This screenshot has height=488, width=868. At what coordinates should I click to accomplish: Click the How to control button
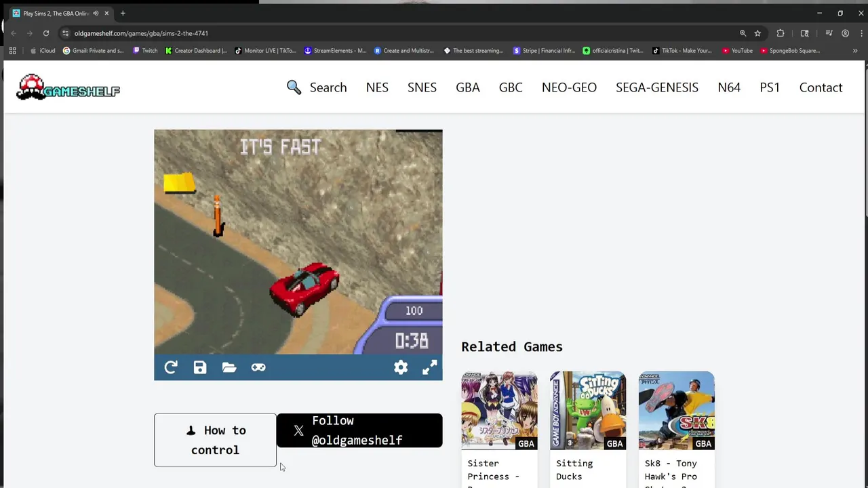(x=215, y=440)
